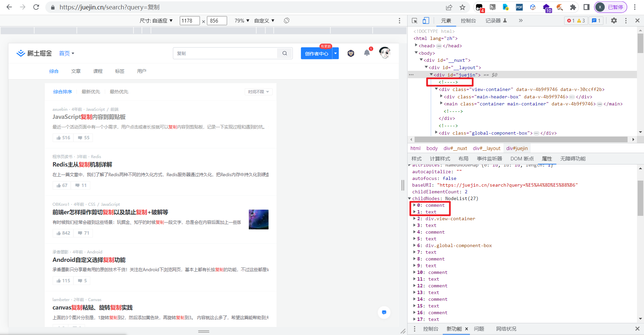The width and height of the screenshot is (644, 335).
Task: Open the 尺寸: 自适应 dropdown
Action: click(x=156, y=20)
